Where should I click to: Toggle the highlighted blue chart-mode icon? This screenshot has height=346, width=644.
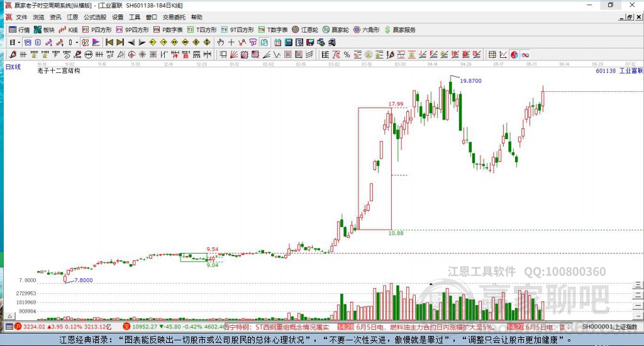click(x=28, y=42)
